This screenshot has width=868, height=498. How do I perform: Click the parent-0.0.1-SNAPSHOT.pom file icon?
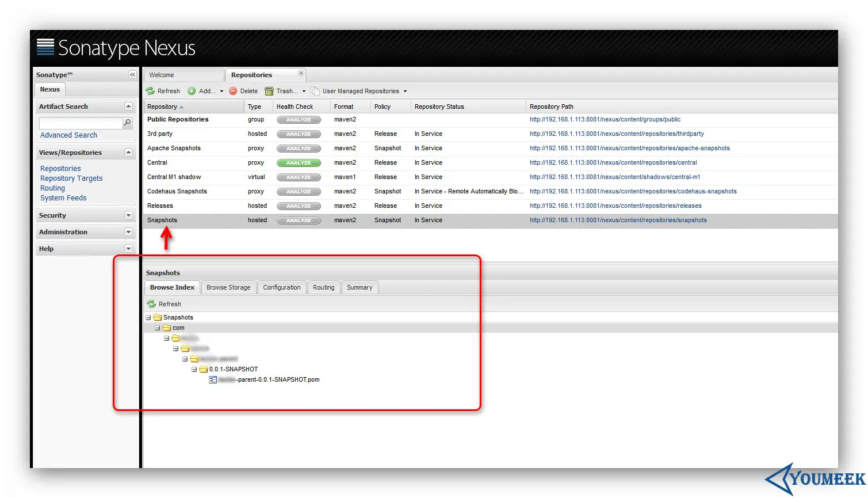pos(213,379)
